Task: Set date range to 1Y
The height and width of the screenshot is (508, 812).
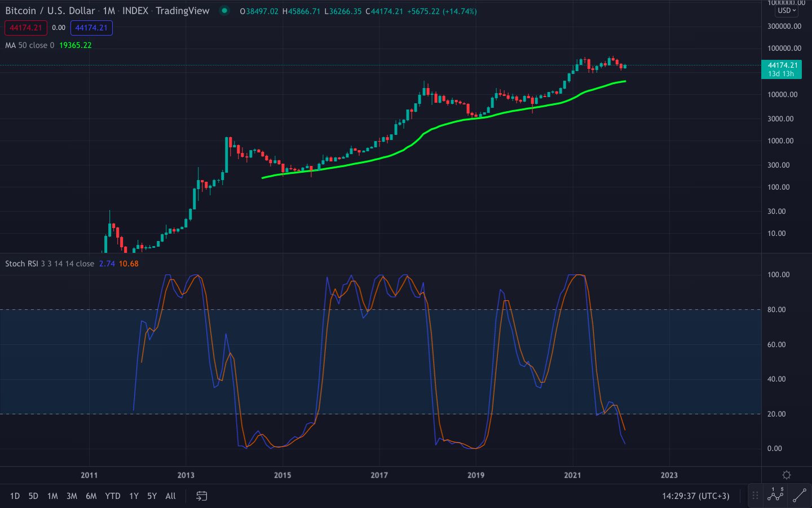Action: point(134,496)
